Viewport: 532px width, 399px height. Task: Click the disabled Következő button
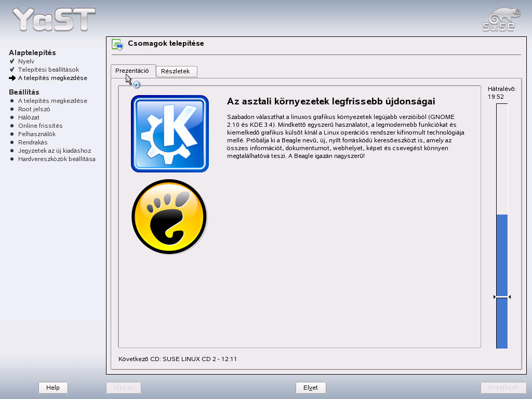(503, 388)
